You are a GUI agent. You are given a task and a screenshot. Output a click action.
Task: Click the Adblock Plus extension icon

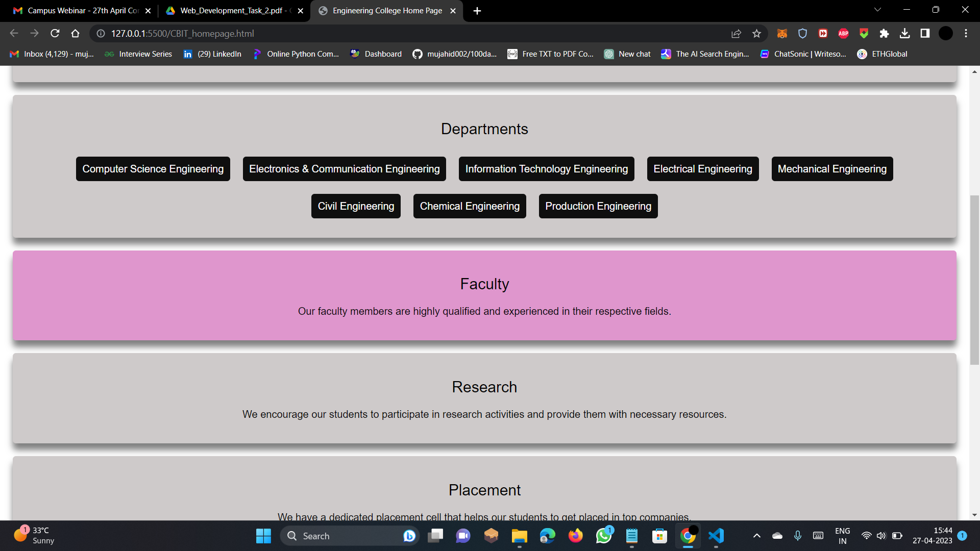pos(843,33)
